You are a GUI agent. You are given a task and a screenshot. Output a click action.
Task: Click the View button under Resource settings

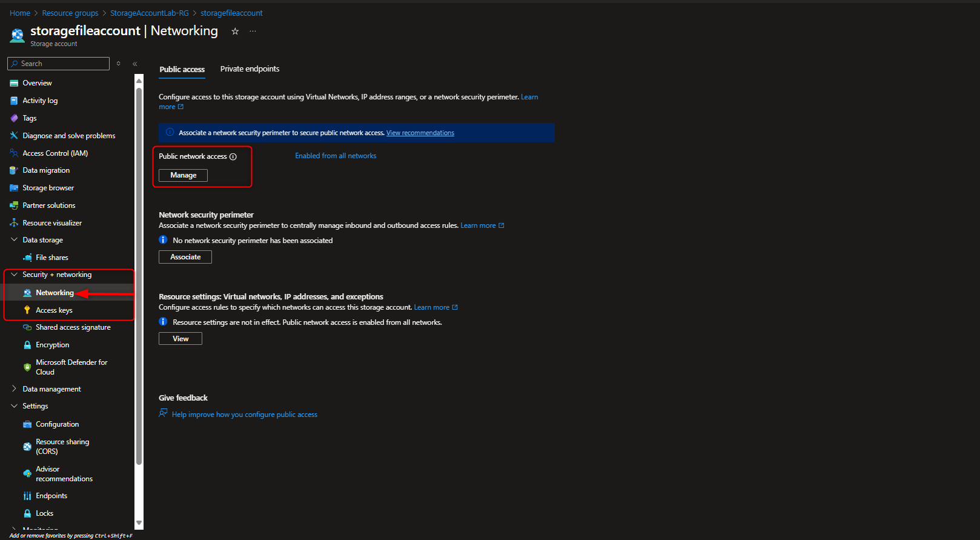pyautogui.click(x=180, y=339)
